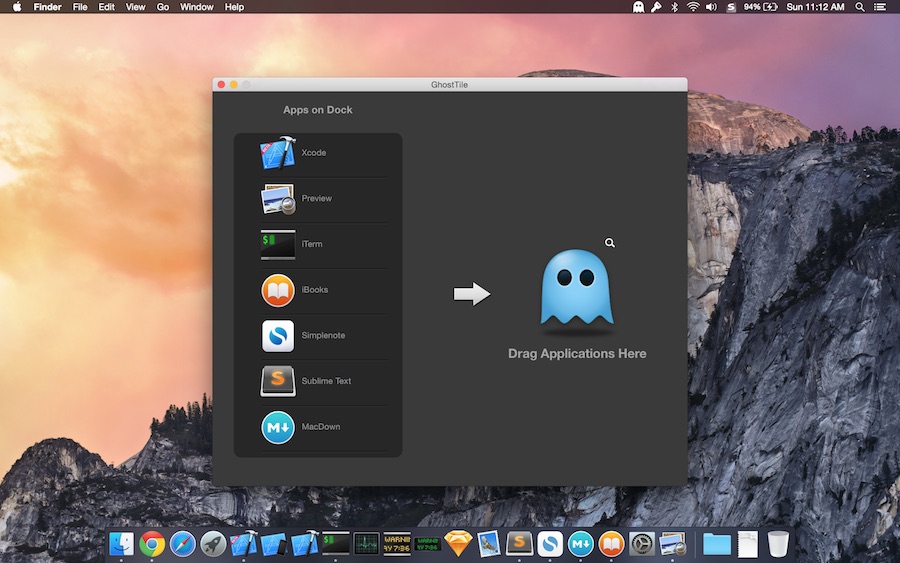Open the Wi-Fi status menu
This screenshot has height=563, width=900.
tap(693, 7)
